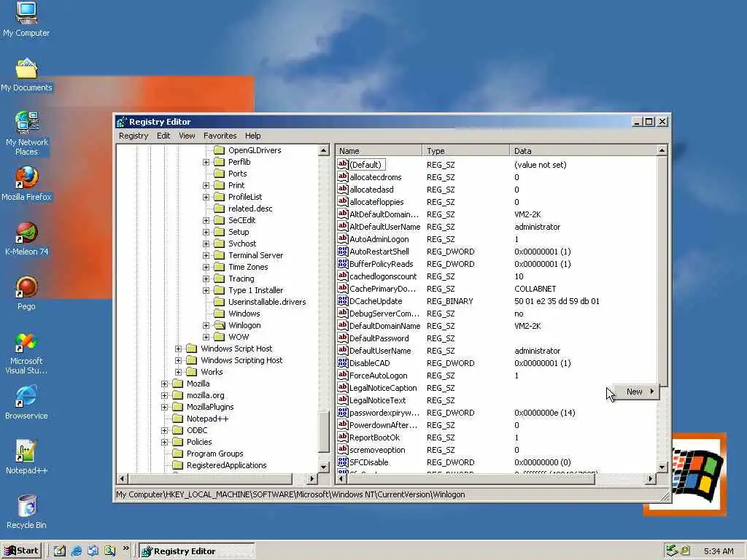Screen dimensions: 747x560
Task: Select the DefaultUserName value
Action: (379, 351)
